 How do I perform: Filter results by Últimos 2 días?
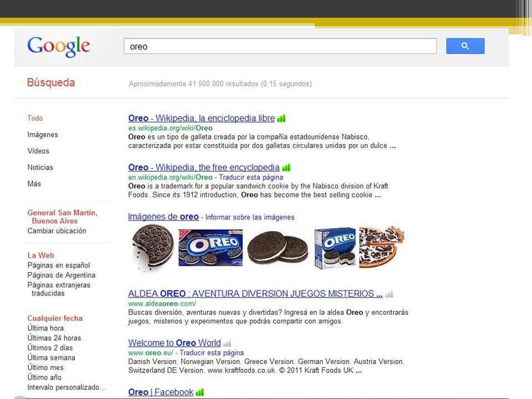point(50,348)
